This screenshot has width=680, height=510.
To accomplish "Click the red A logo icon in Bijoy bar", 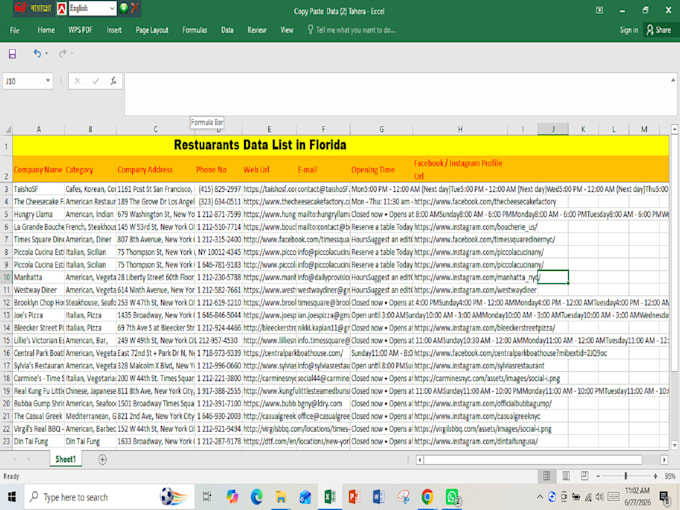I will click(62, 8).
